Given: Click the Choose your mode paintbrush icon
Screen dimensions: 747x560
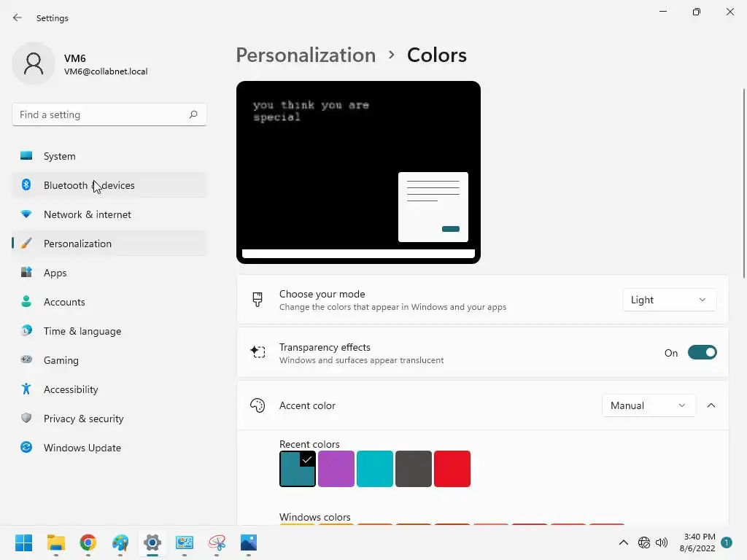Looking at the screenshot, I should pos(258,300).
